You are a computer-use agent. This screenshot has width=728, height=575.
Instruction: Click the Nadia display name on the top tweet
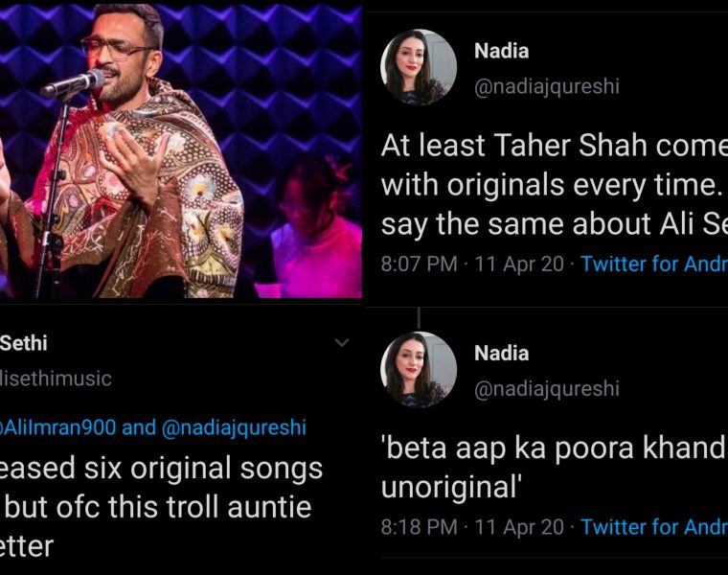click(x=501, y=51)
